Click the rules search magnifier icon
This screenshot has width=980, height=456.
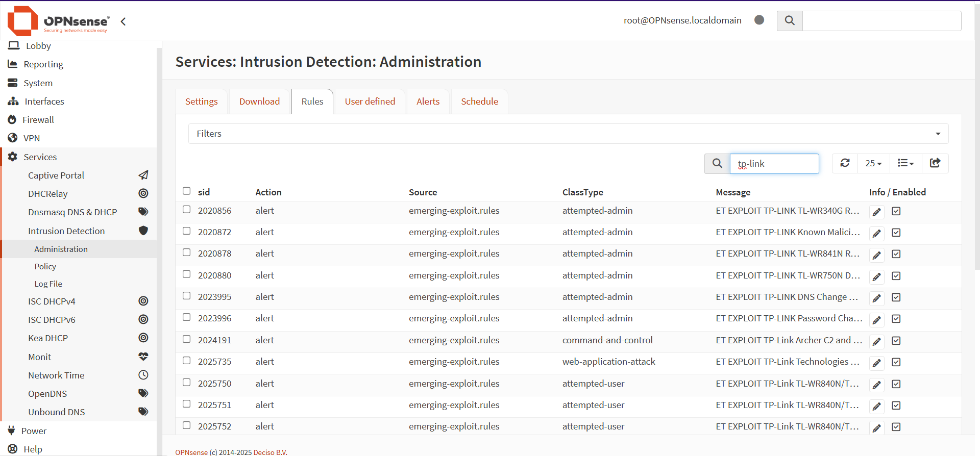(x=717, y=164)
